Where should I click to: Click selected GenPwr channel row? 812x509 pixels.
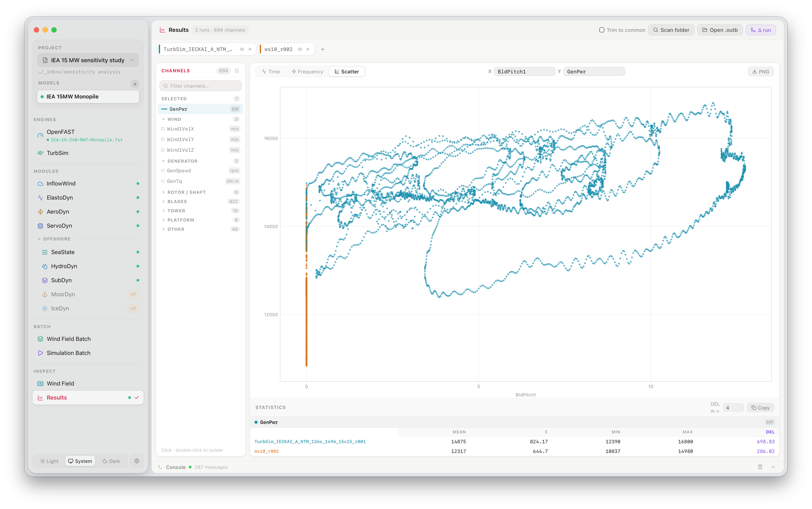(200, 109)
